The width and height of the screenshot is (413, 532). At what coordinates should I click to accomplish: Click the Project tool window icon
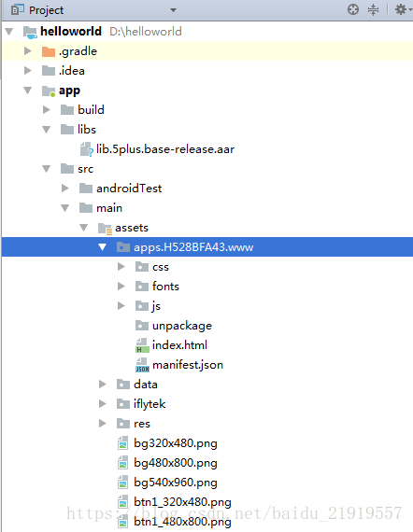click(18, 10)
